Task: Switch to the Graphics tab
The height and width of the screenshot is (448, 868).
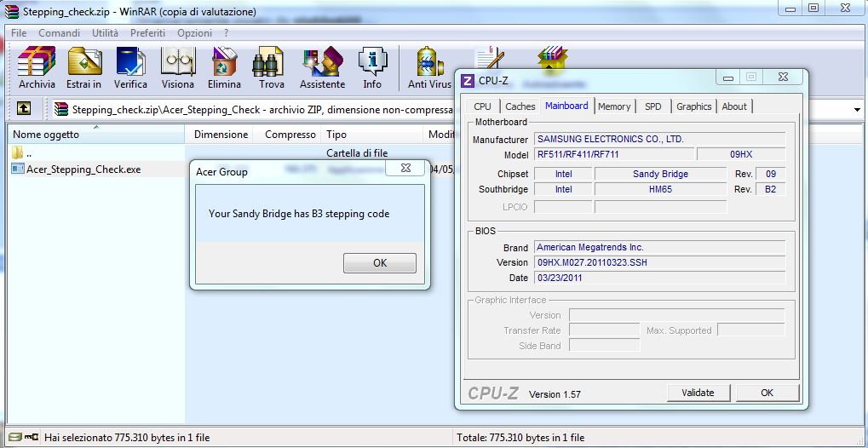Action: click(x=693, y=106)
